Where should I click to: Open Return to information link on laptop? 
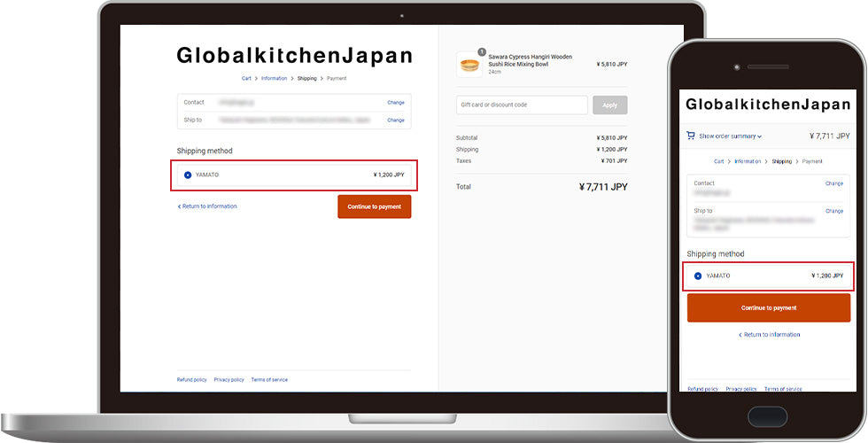[x=207, y=206]
